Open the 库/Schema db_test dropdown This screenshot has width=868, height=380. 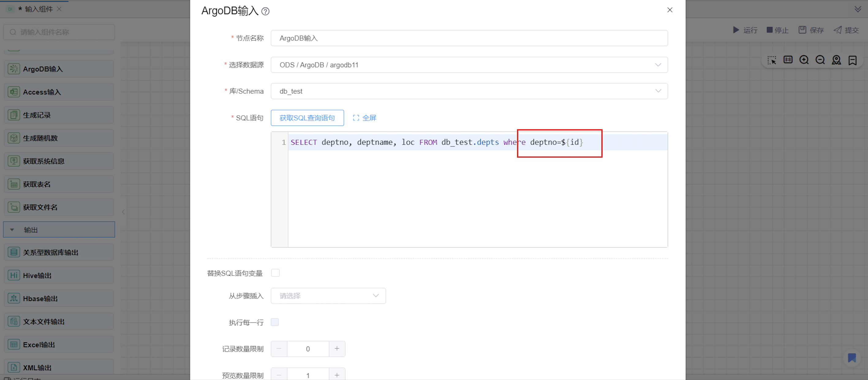469,91
